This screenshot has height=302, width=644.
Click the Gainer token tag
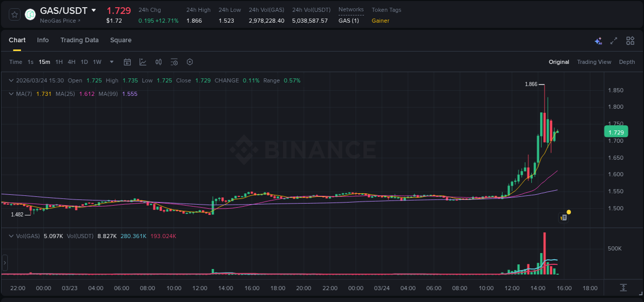click(x=381, y=21)
